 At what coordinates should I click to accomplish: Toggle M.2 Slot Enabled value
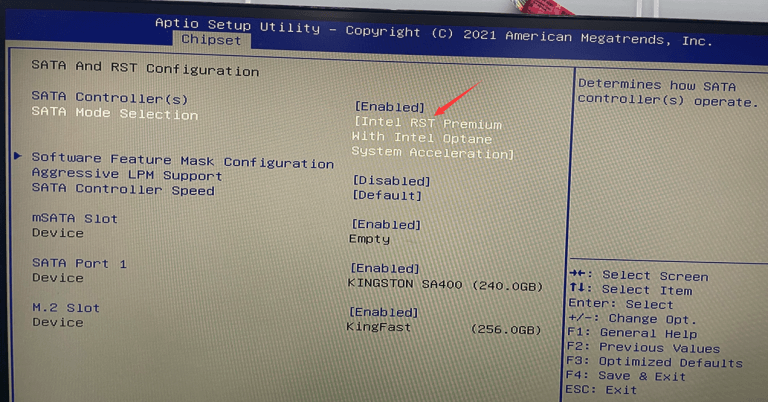click(x=384, y=312)
